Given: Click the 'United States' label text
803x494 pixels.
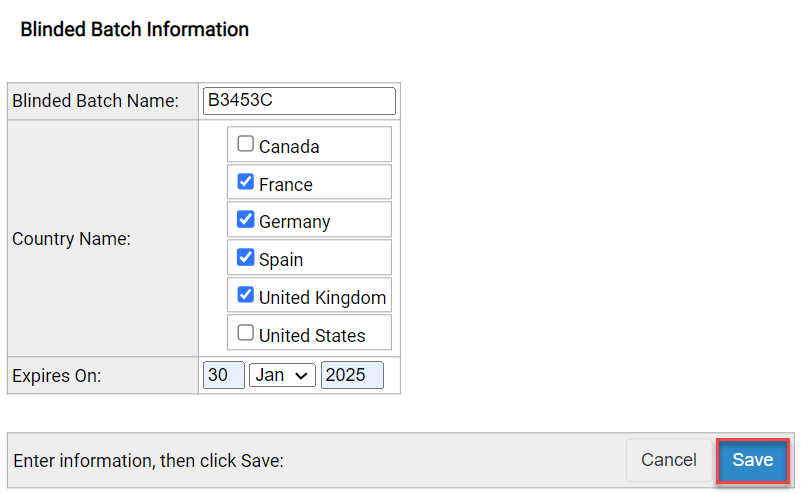Looking at the screenshot, I should click(312, 336).
